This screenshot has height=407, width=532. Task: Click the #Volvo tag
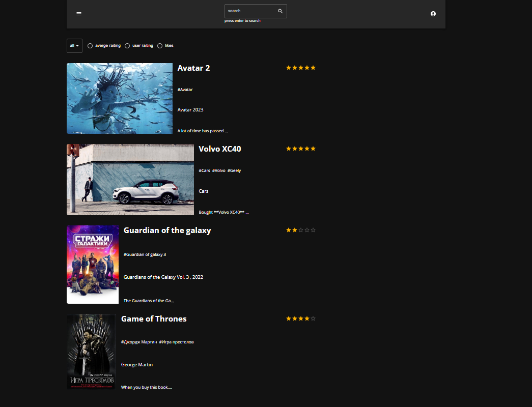[218, 170]
